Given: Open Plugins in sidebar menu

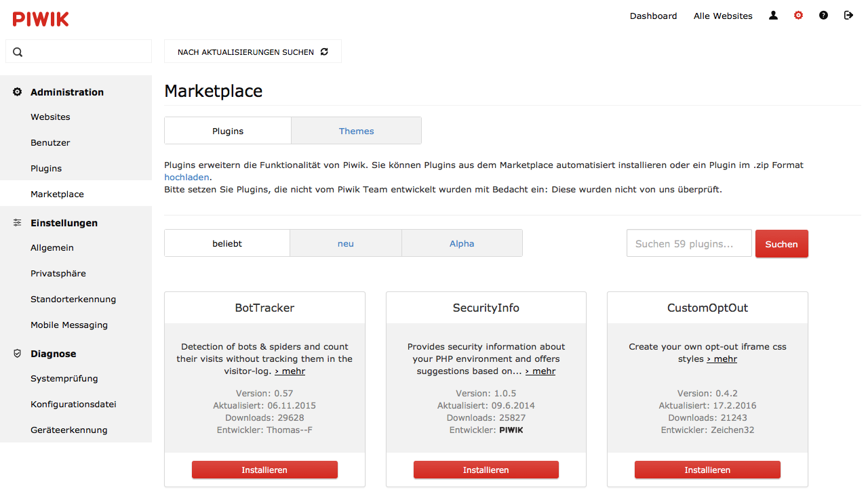Looking at the screenshot, I should (46, 169).
